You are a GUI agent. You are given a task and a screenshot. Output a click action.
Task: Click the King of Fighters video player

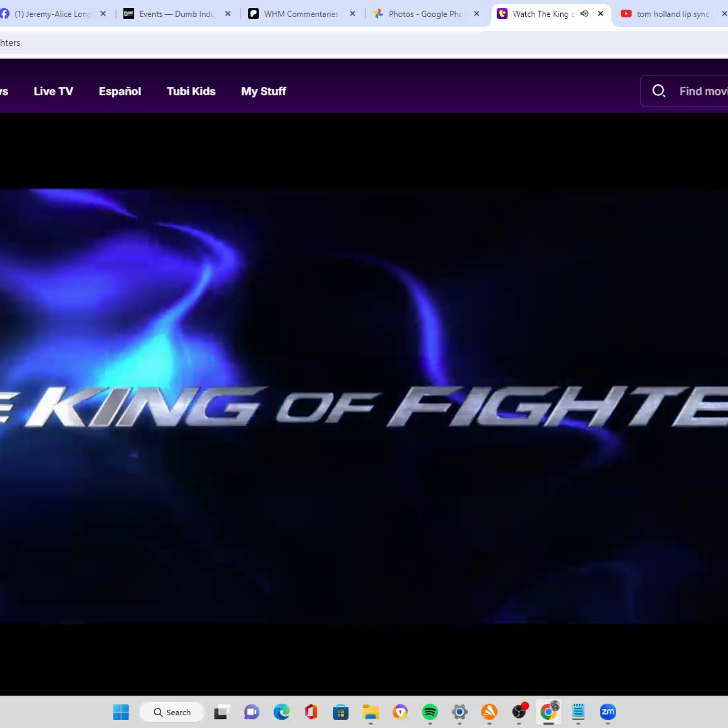point(364,404)
